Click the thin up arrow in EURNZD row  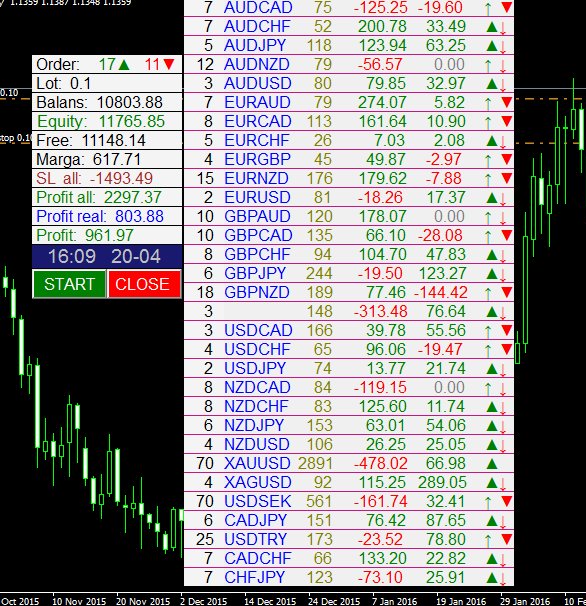coord(488,179)
